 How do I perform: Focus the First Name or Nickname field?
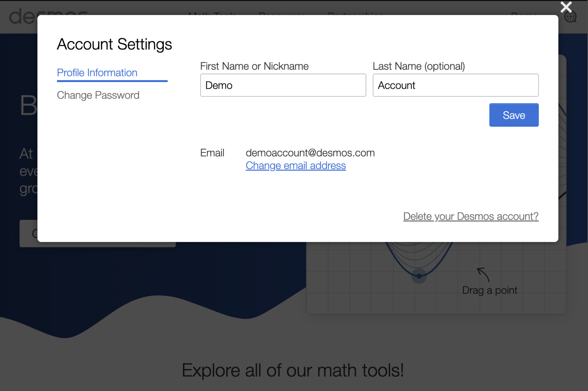tap(283, 85)
